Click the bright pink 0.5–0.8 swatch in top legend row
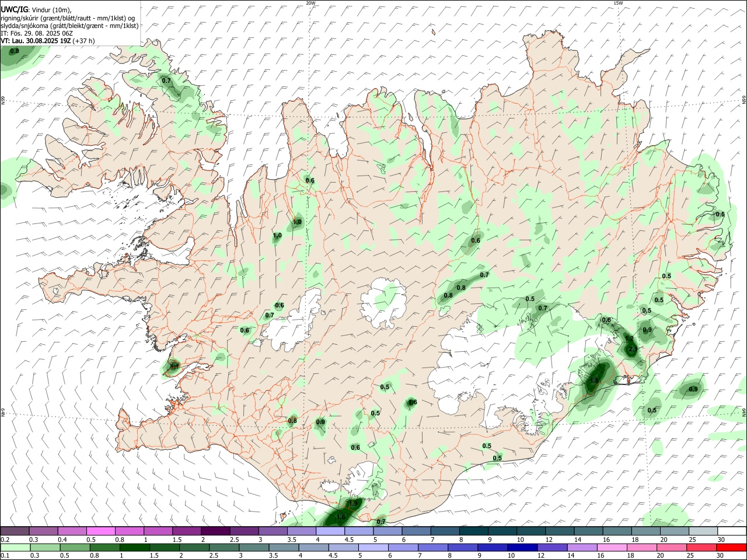The height and width of the screenshot is (560, 747). 101,531
